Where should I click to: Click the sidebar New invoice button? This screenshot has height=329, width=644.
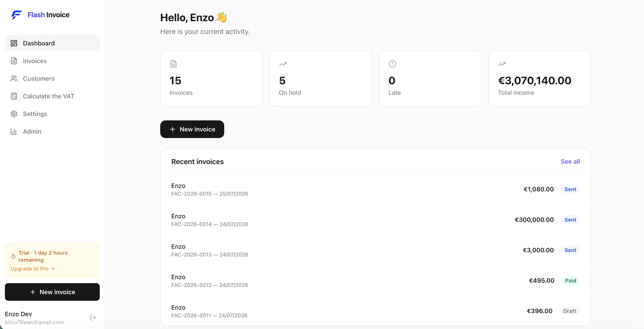(52, 292)
